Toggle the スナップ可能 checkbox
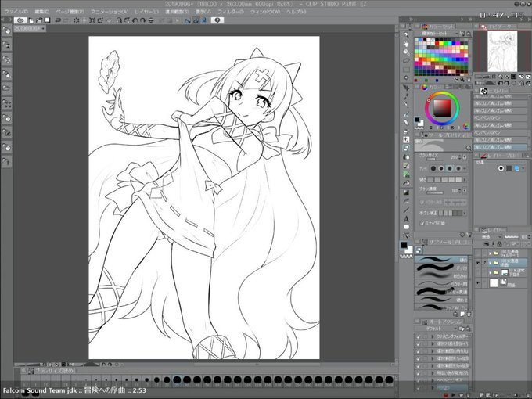 422,223
